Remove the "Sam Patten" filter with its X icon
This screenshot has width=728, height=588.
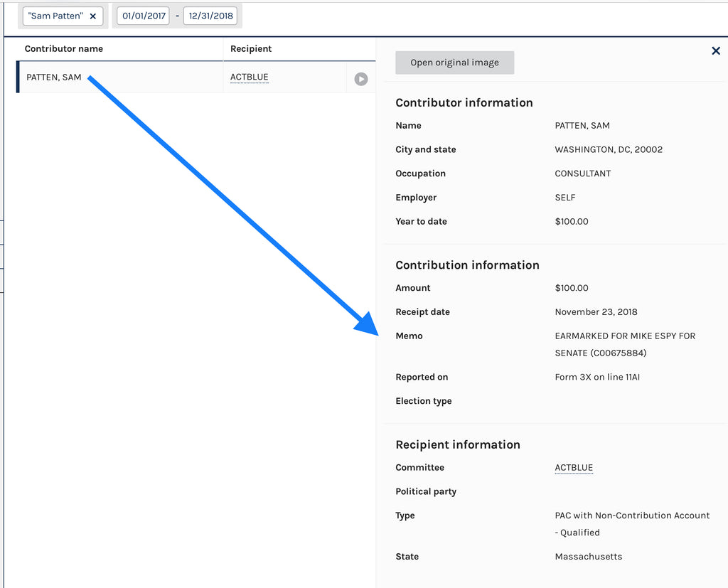tap(92, 16)
